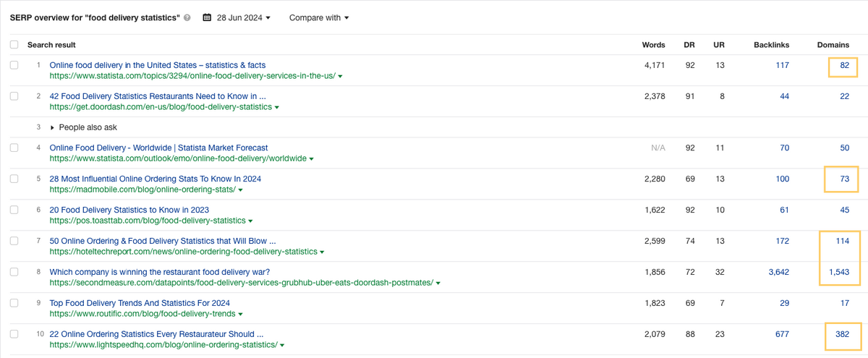
Task: Check the box for the statista.com topics result
Action: point(14,65)
